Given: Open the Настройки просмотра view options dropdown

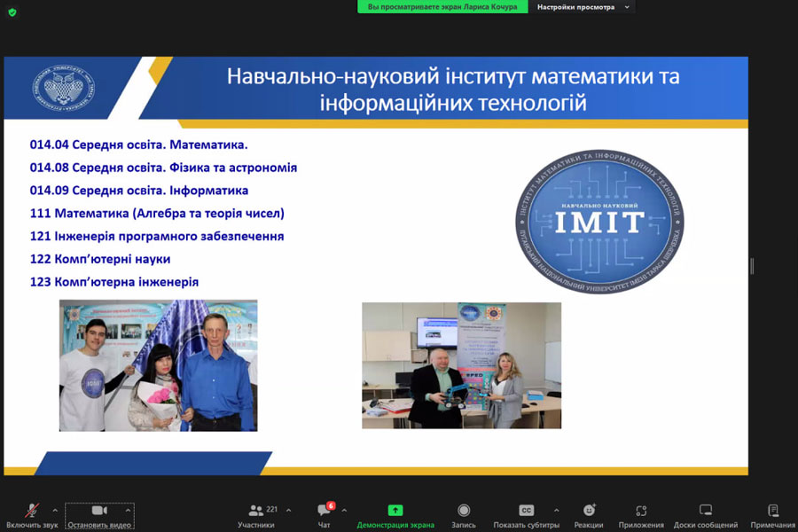Looking at the screenshot, I should pos(583,7).
